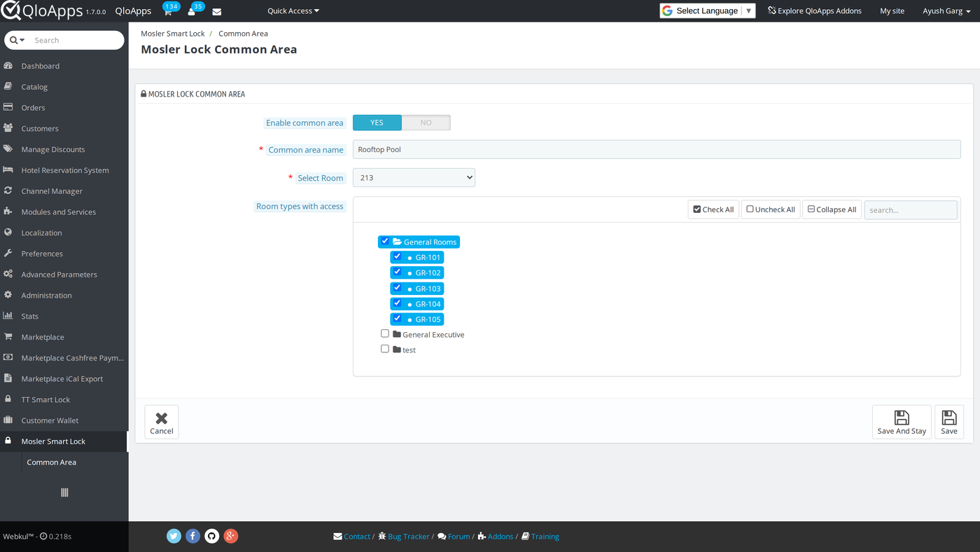The image size is (980, 552).
Task: Click the Customer Wallet icon
Action: [8, 420]
